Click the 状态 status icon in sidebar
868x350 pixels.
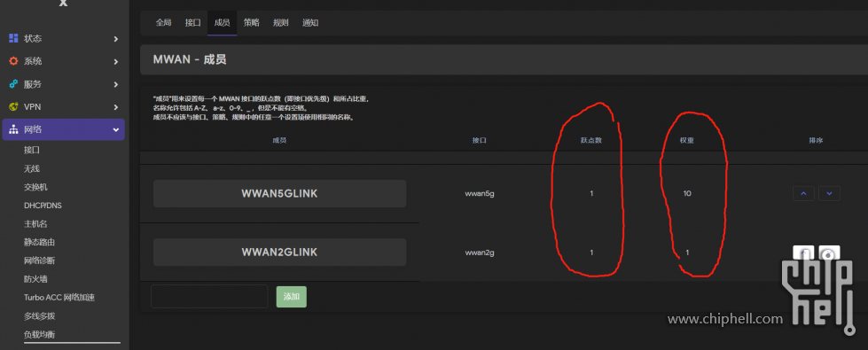[13, 39]
